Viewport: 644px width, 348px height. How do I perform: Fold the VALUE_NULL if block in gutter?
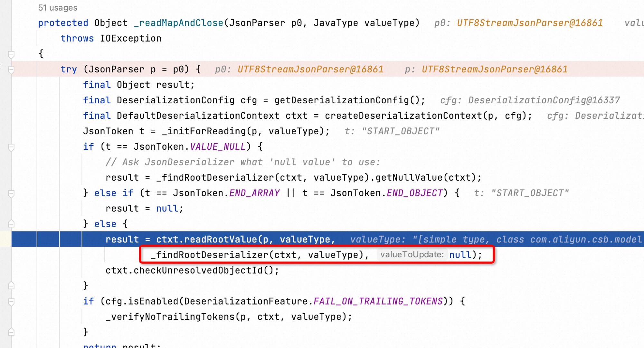coord(11,147)
